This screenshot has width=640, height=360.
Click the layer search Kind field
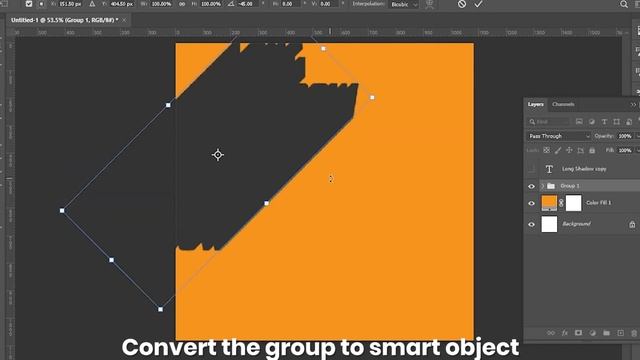click(x=549, y=122)
